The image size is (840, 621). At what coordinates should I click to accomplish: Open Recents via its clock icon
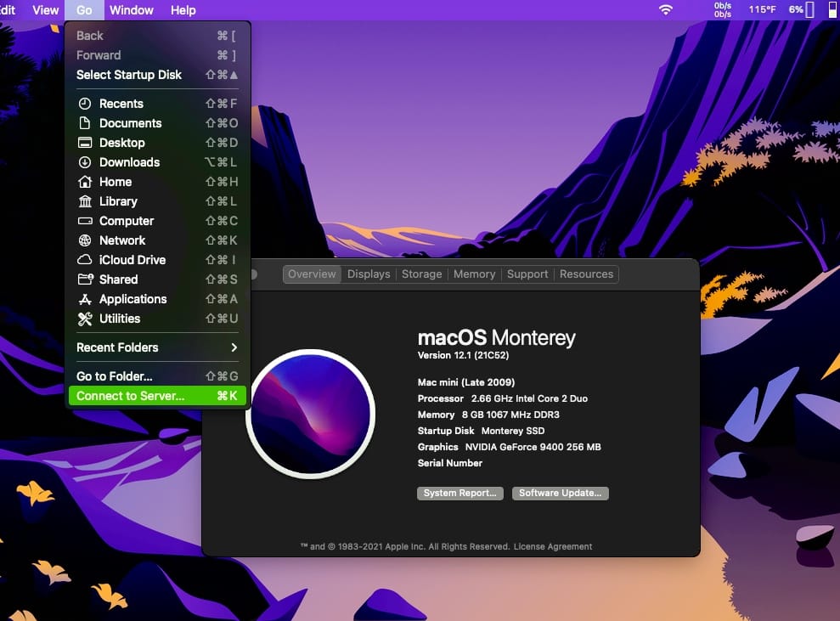85,104
